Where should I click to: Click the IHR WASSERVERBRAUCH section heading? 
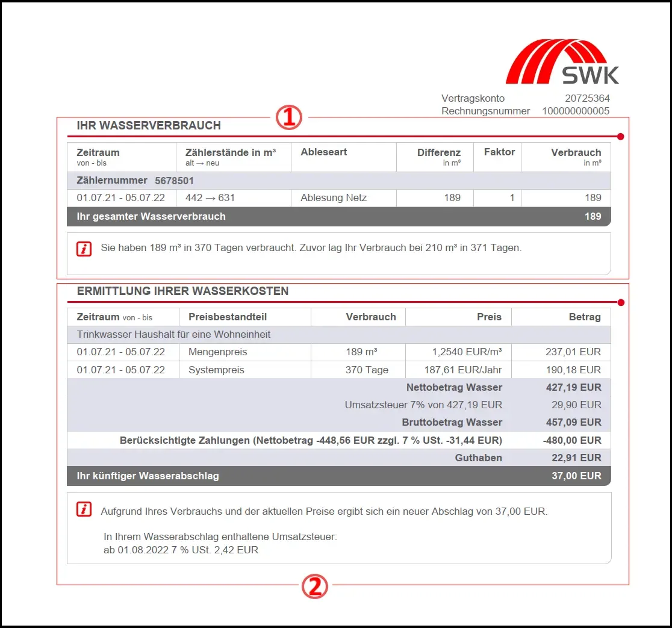pos(149,126)
